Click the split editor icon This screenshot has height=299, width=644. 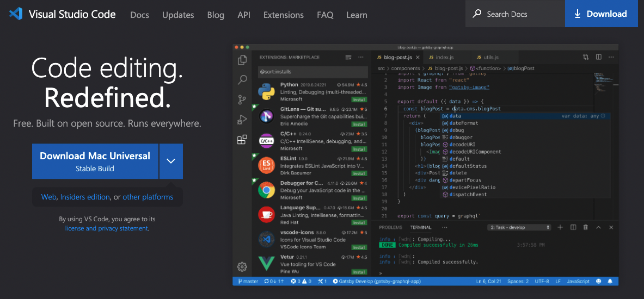[x=599, y=57]
